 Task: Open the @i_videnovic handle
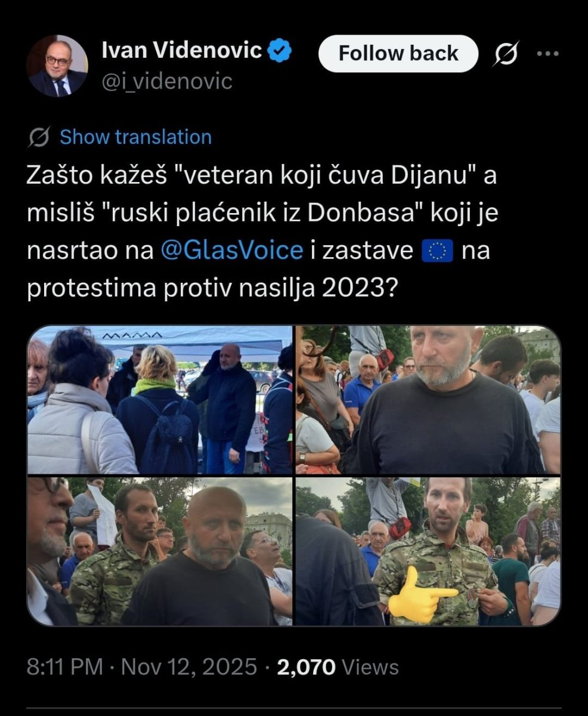click(167, 81)
